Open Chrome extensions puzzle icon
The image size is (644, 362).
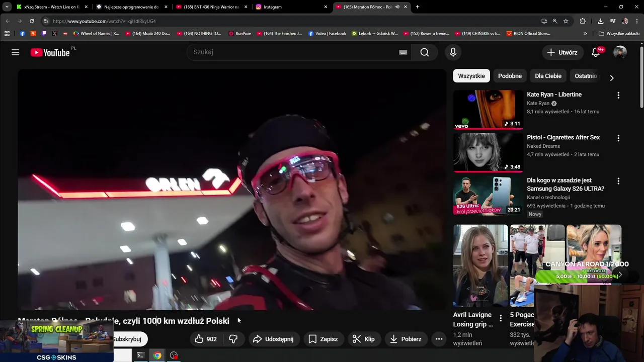(583, 21)
